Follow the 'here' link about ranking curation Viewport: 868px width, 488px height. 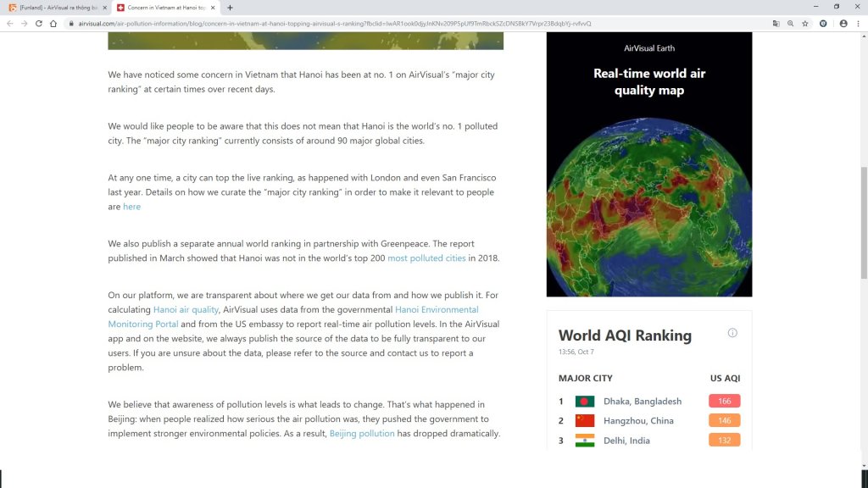(x=131, y=207)
